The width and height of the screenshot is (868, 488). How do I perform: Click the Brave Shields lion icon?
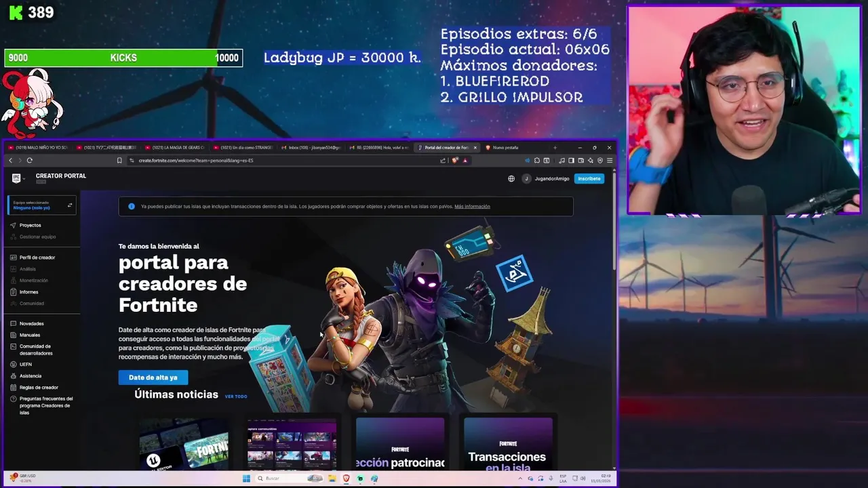point(455,161)
